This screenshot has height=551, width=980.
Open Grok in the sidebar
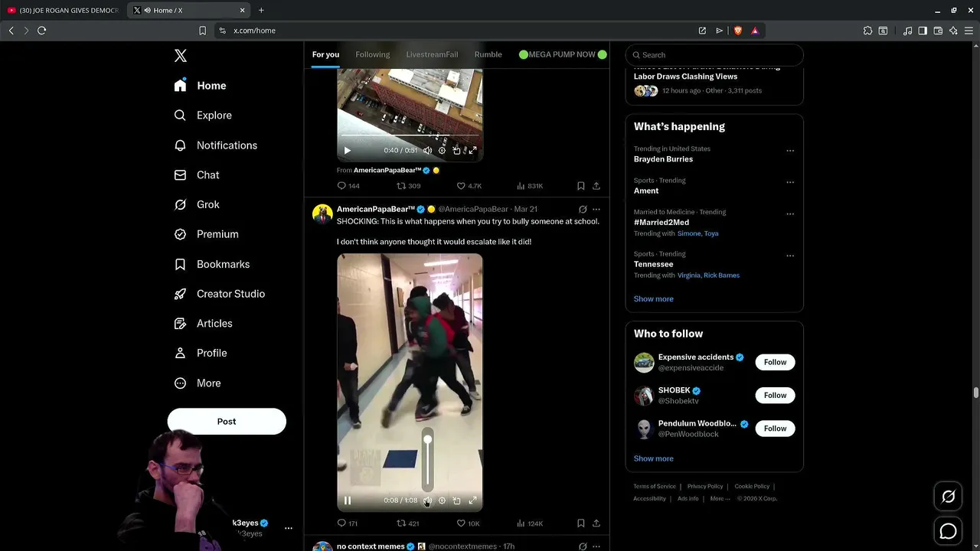(197, 205)
